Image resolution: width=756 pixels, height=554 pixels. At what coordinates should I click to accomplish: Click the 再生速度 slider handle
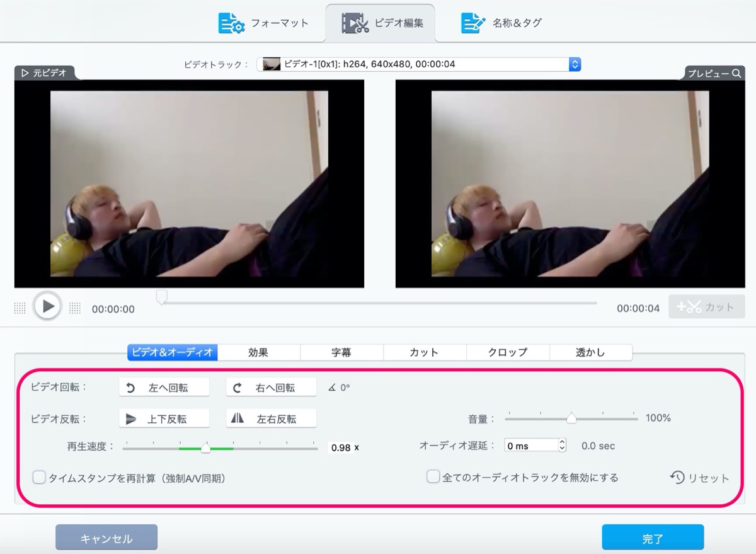click(x=205, y=447)
